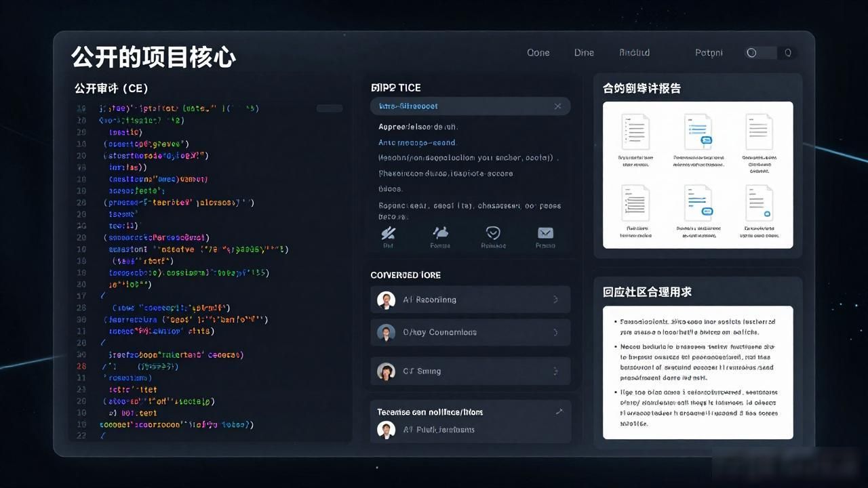Expand the AI Recoriinng row chevron
Image resolution: width=868 pixels, height=488 pixels.
coord(556,299)
